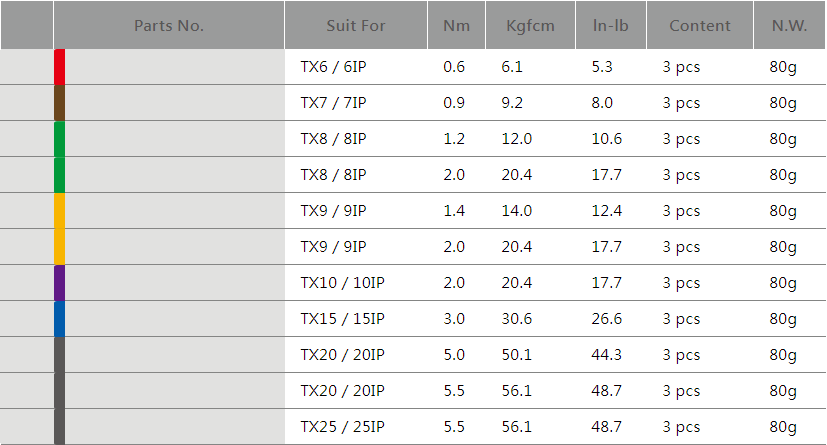Click the Suit For column header
Image resolution: width=827 pixels, height=445 pixels.
[x=355, y=26]
